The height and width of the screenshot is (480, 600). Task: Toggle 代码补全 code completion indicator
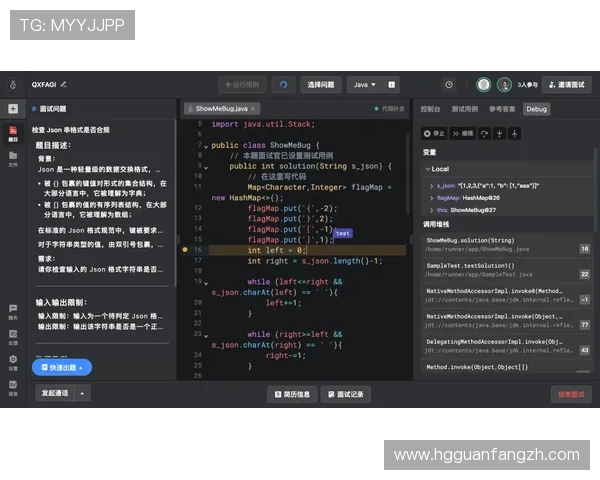tap(389, 109)
